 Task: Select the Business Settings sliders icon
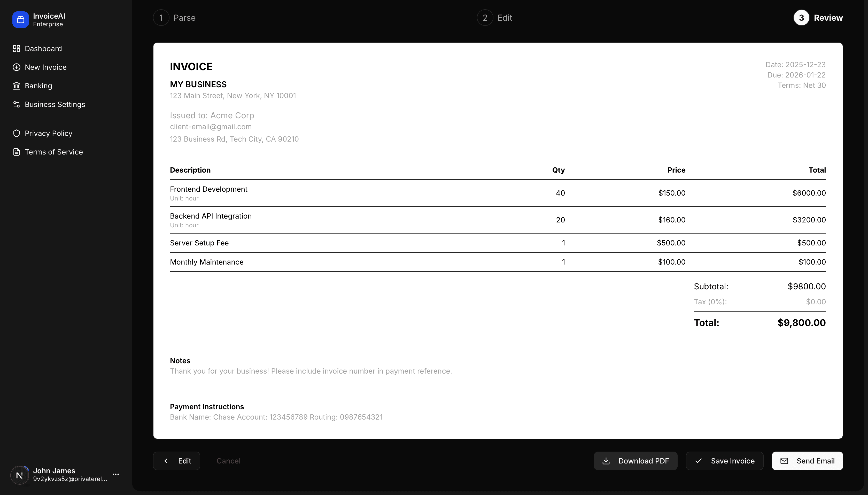coord(17,104)
